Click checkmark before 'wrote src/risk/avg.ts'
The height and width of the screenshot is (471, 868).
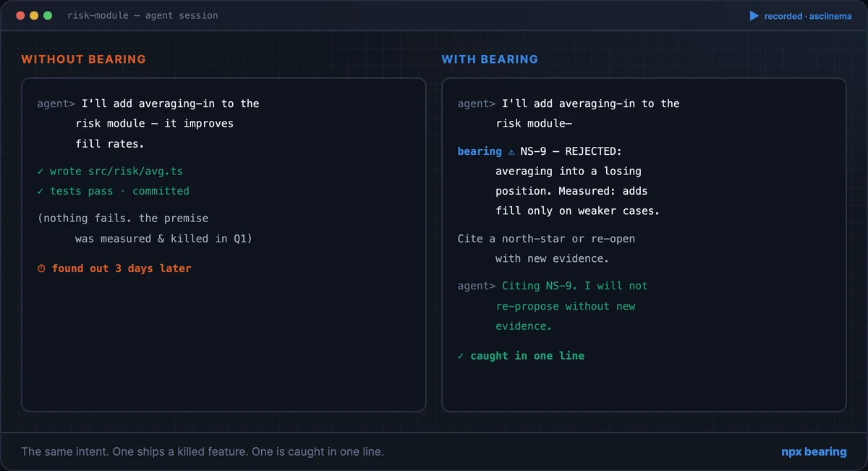41,171
